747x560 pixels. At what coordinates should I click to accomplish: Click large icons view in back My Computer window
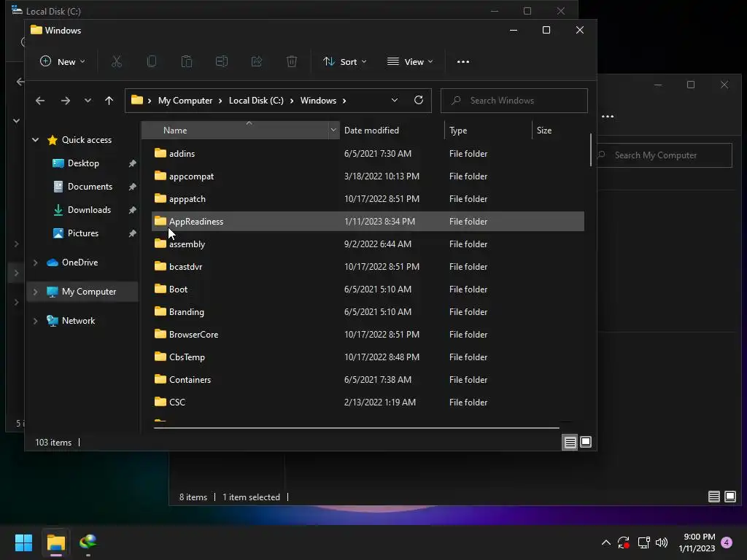coord(729,497)
